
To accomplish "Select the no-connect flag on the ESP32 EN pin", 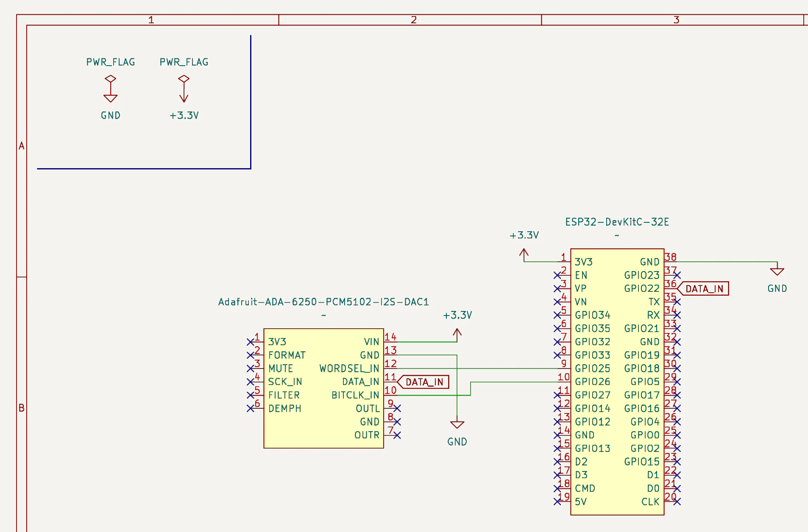I will (557, 275).
